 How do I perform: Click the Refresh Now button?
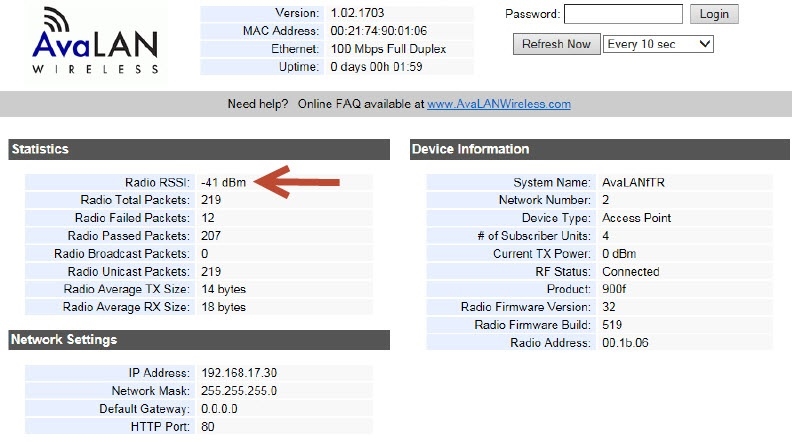[x=556, y=44]
